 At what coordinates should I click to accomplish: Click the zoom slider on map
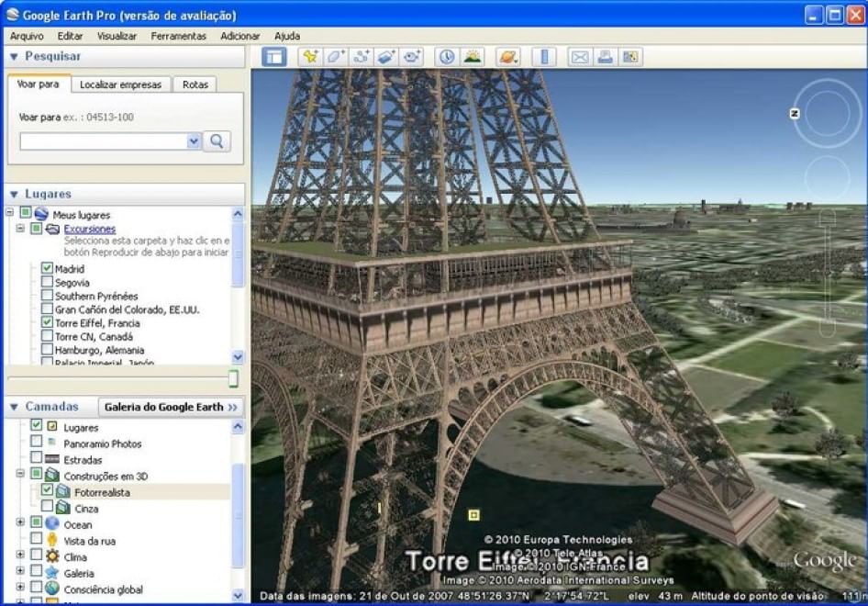[x=827, y=275]
